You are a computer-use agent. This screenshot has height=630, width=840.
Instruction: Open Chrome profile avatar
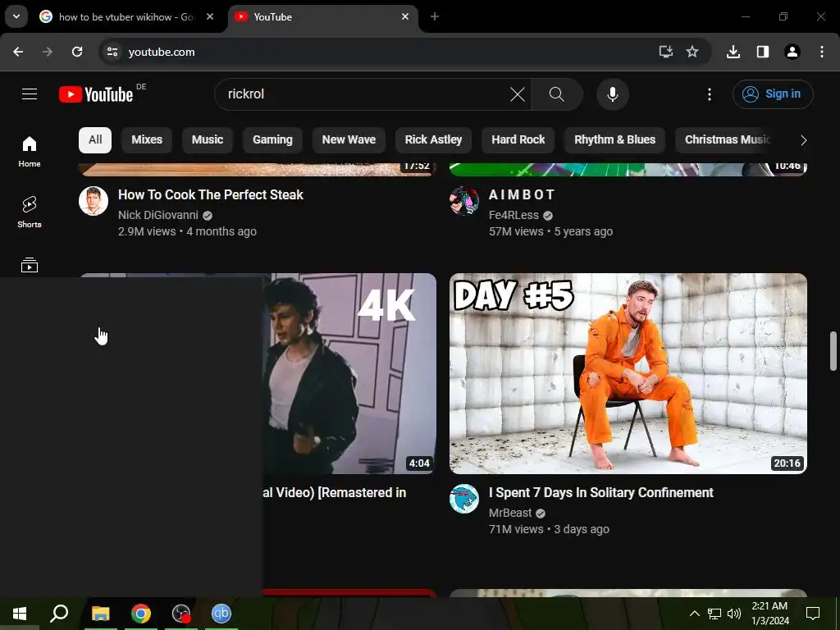(x=792, y=52)
